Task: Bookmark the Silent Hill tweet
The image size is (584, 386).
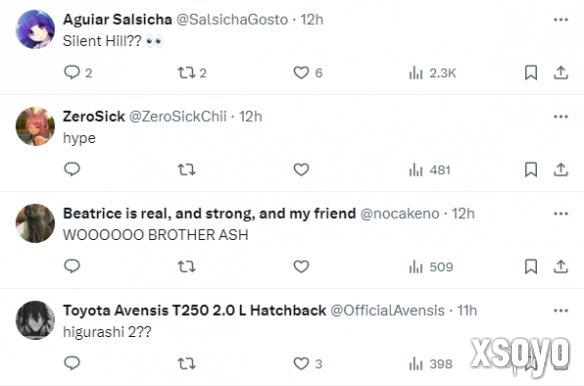Action: 531,73
